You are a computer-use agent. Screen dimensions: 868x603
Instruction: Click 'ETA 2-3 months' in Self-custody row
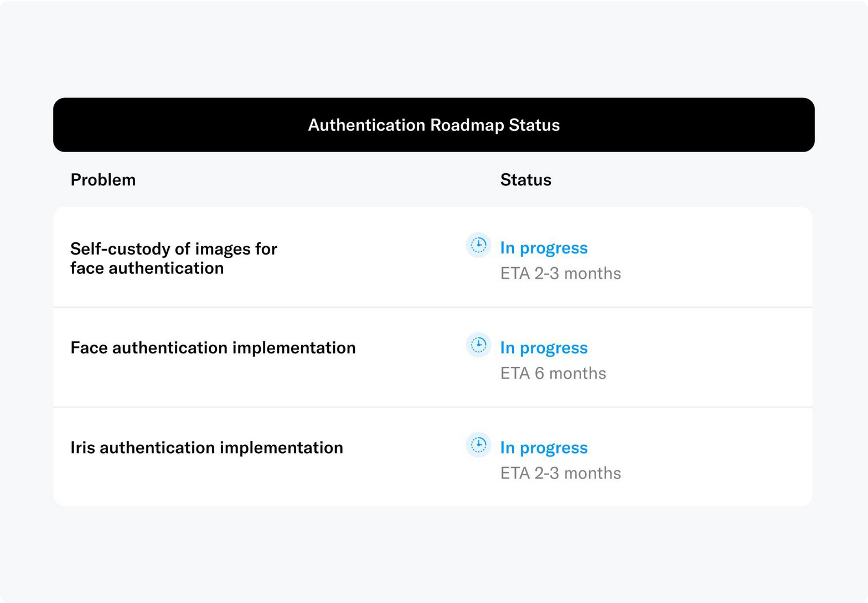[x=561, y=273]
